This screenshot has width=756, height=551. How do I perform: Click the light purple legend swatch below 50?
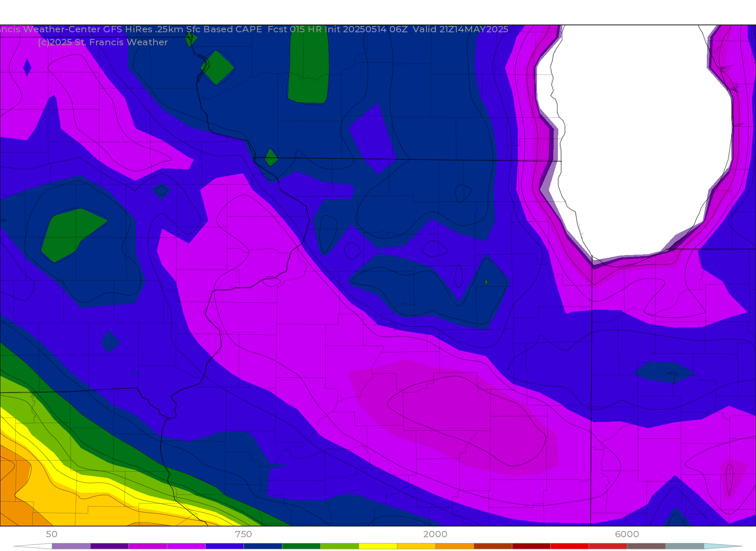click(71, 546)
